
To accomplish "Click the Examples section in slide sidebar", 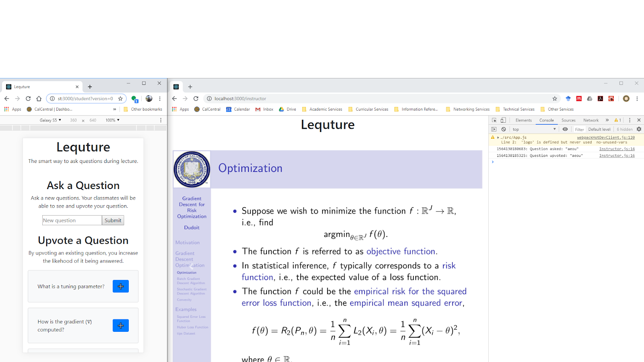I will (x=186, y=309).
